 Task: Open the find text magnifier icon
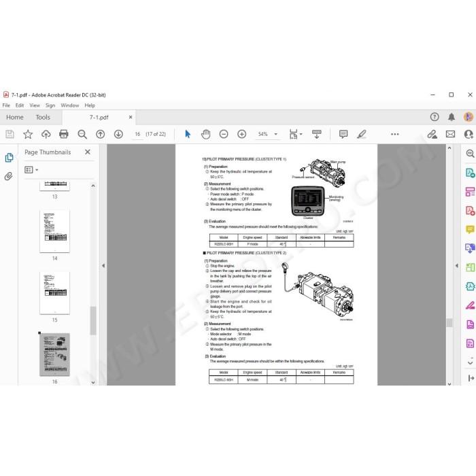point(82,134)
